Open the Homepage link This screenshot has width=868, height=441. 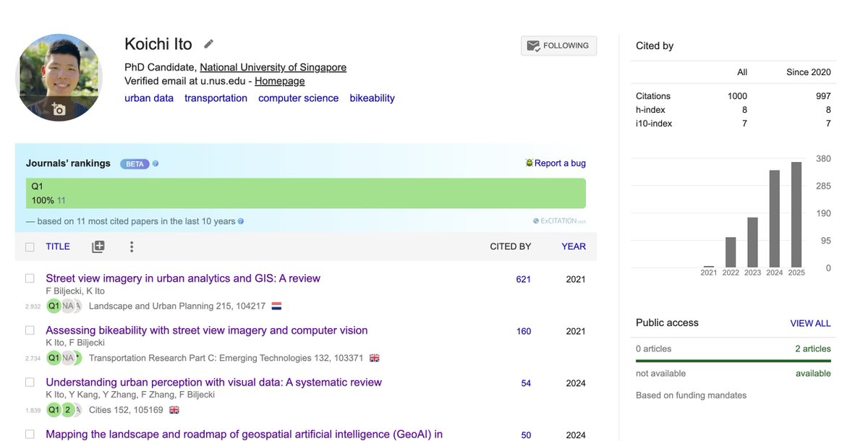[280, 81]
